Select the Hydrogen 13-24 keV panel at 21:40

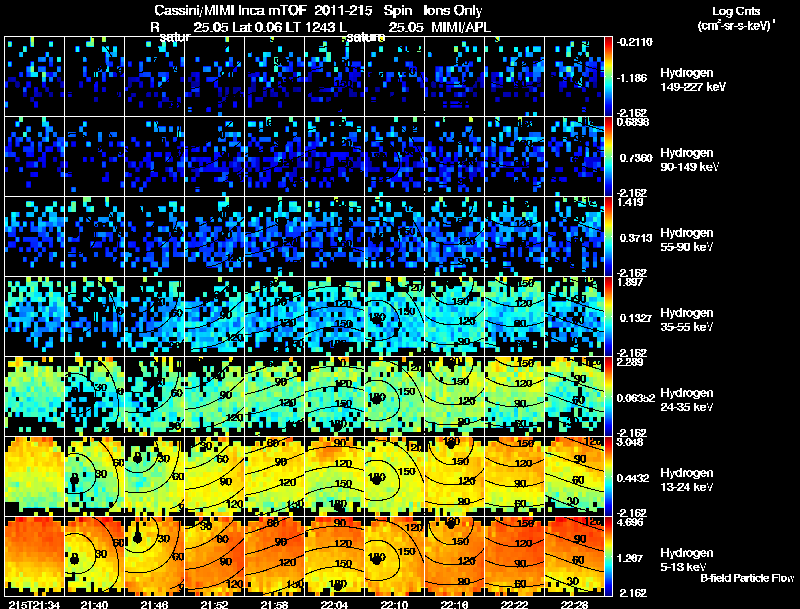tap(94, 477)
